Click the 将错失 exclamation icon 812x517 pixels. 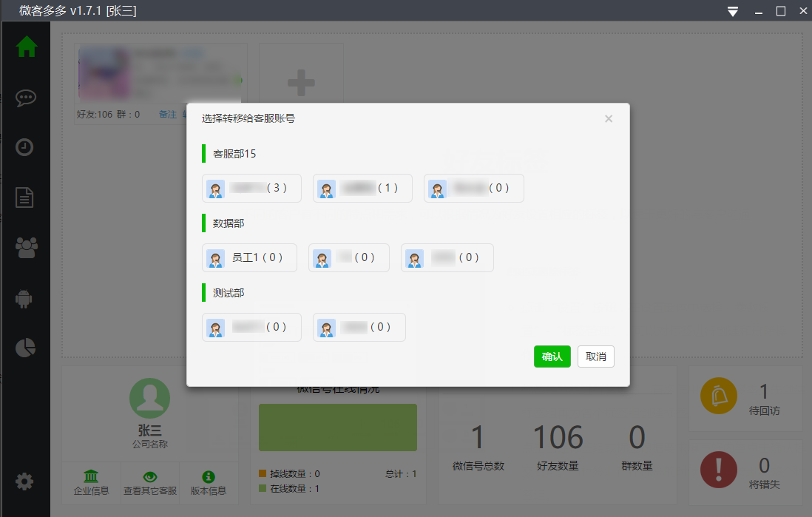pos(719,470)
